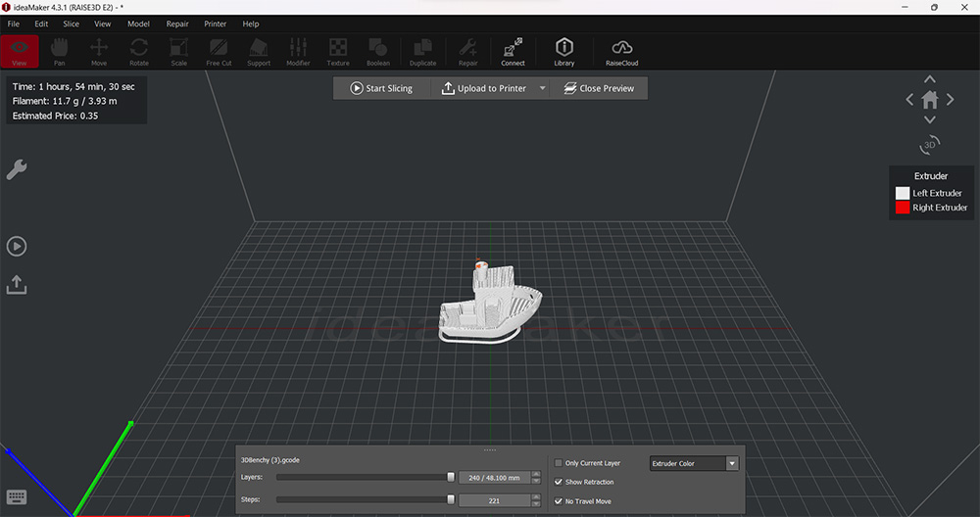
Task: Select the View tool icon
Action: pos(20,50)
